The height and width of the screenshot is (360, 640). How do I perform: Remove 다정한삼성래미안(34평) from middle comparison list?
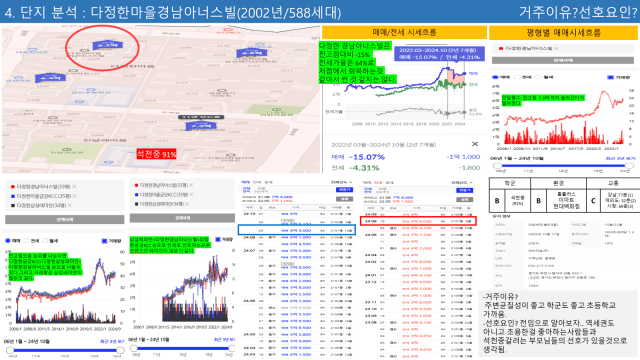(x=187, y=204)
